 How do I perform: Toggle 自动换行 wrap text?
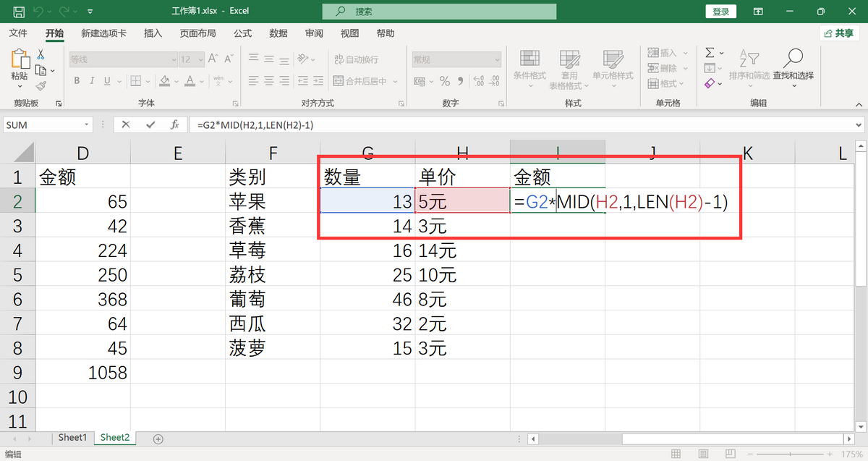357,59
